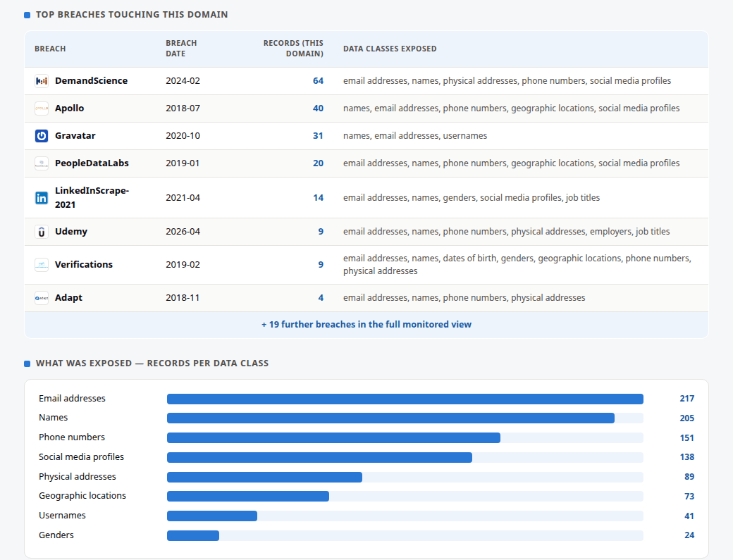Click the Social media profiles bar
Image resolution: width=733 pixels, height=560 pixels.
coord(405,457)
